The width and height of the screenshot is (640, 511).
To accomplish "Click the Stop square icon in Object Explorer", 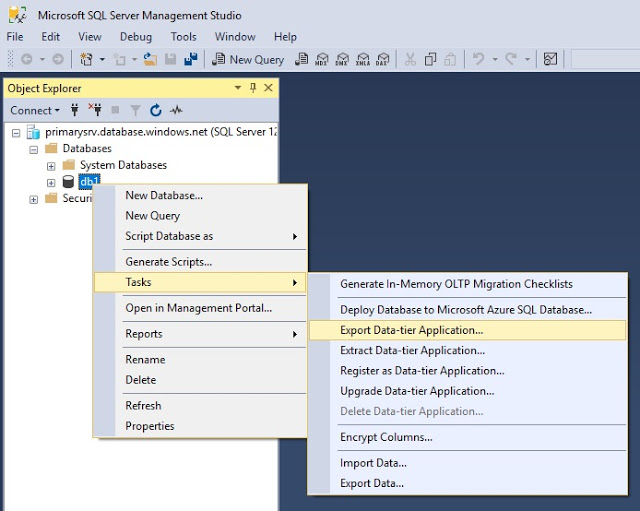I will pyautogui.click(x=116, y=110).
